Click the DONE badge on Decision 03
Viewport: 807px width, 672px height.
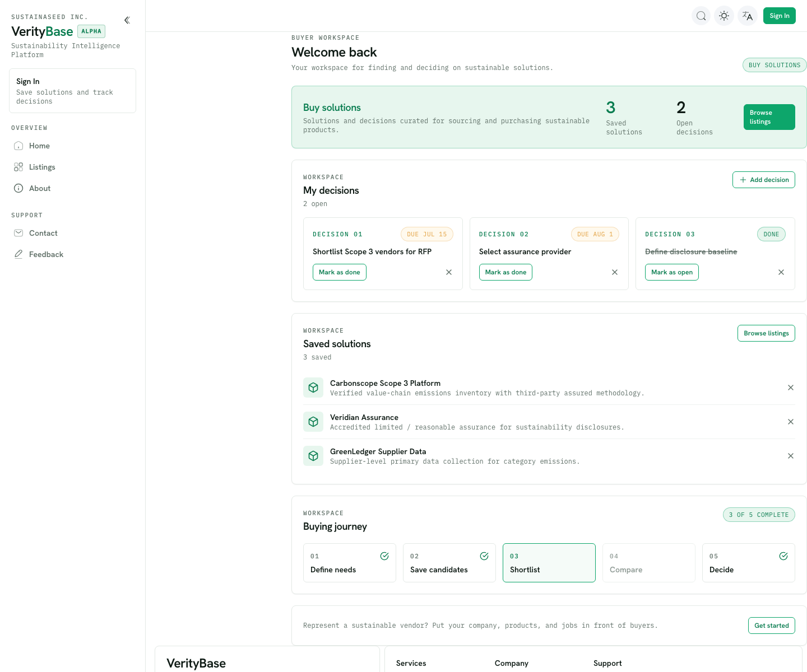point(771,234)
